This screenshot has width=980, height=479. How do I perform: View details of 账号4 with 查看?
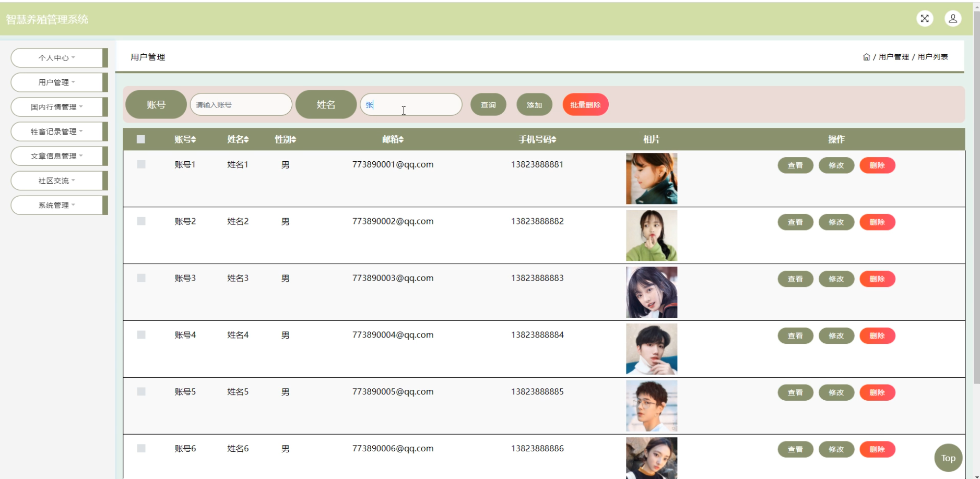click(795, 336)
